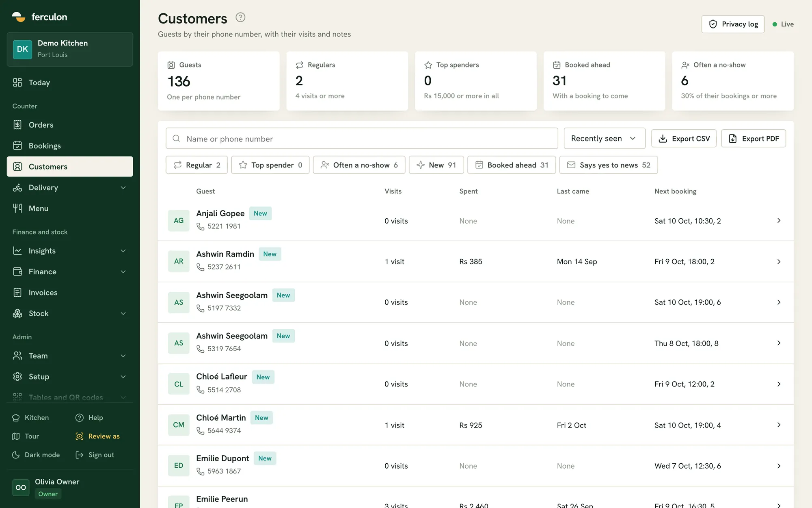Open Orders from the sidebar

point(70,125)
